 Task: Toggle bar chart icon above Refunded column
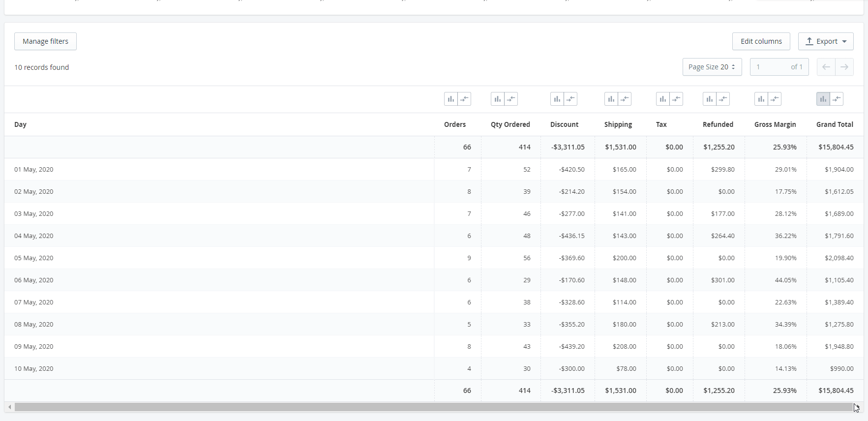click(x=710, y=99)
